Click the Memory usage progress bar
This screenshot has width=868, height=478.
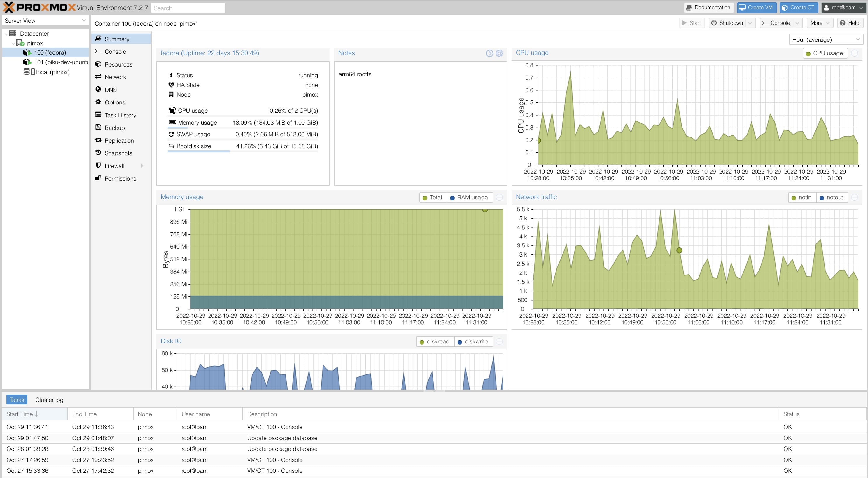pyautogui.click(x=243, y=128)
